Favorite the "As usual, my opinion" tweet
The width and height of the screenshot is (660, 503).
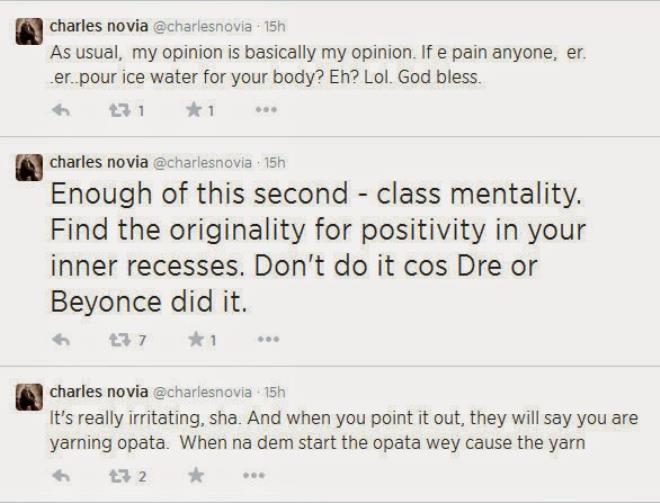[194, 111]
